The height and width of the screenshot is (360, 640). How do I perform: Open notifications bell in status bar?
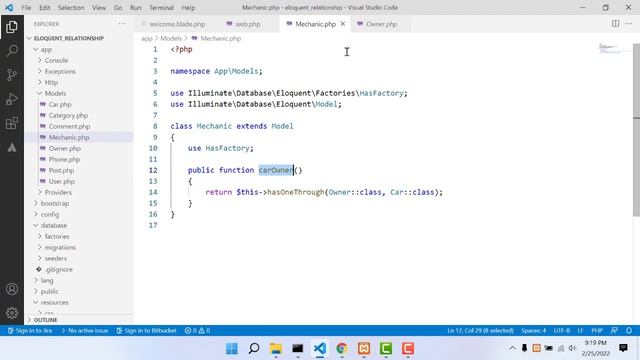pos(629,331)
